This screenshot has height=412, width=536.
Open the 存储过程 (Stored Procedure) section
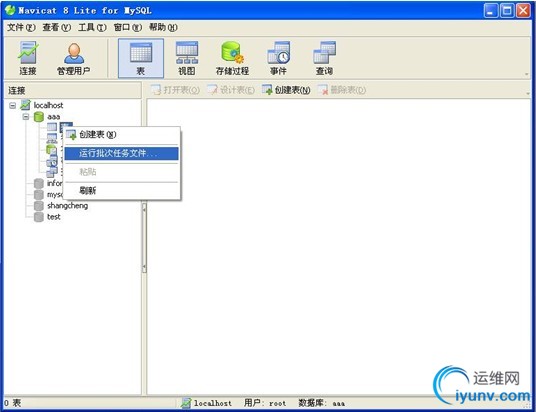tap(232, 58)
